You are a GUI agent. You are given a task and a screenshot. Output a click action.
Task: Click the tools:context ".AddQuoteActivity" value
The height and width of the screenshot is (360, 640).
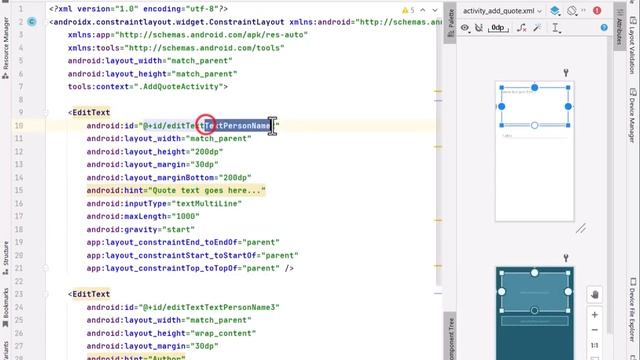pos(178,87)
